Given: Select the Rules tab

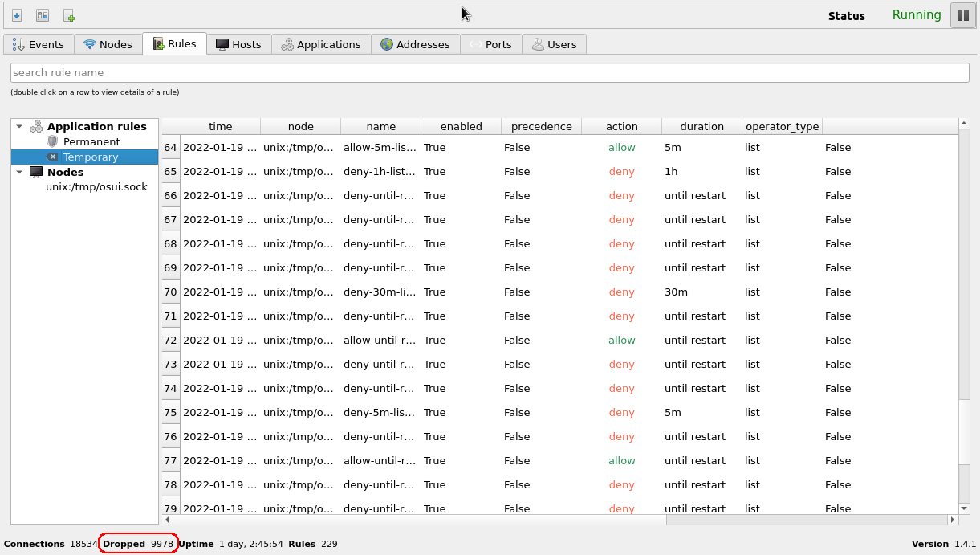Looking at the screenshot, I should tap(174, 43).
